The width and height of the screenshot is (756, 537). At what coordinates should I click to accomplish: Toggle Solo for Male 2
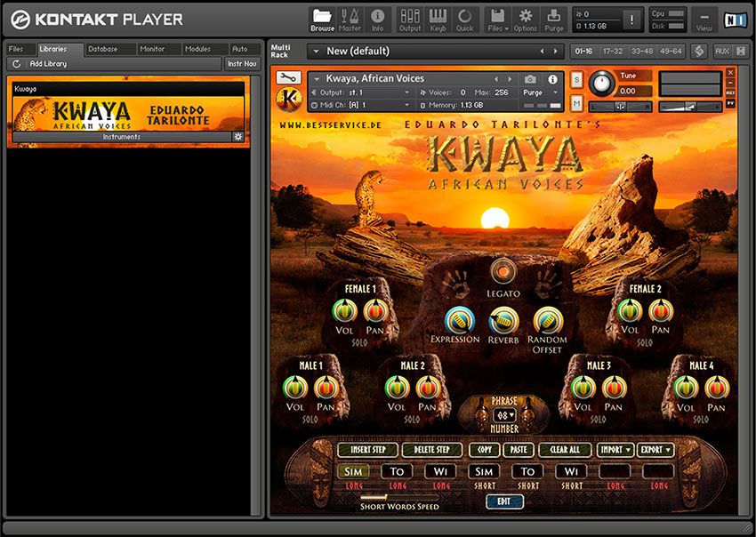click(x=412, y=420)
